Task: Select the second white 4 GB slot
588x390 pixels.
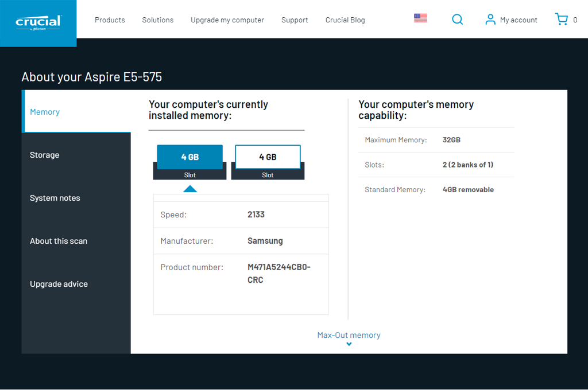Action: click(268, 157)
